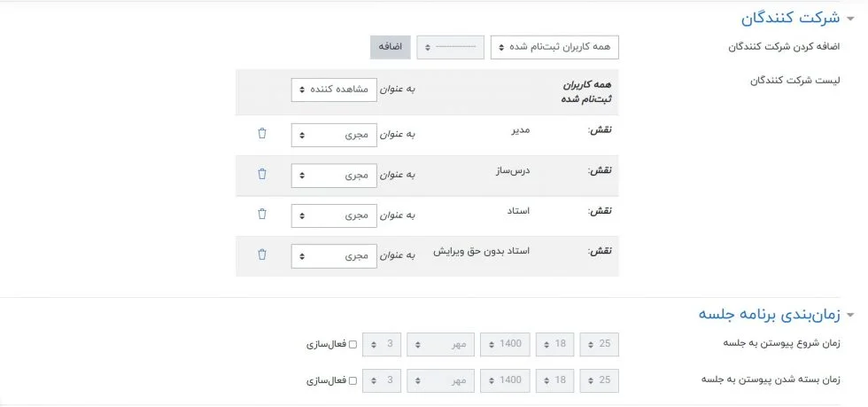This screenshot has height=407, width=868.
Task: Open the مجری dropdown for درس‌ساز
Action: click(334, 175)
